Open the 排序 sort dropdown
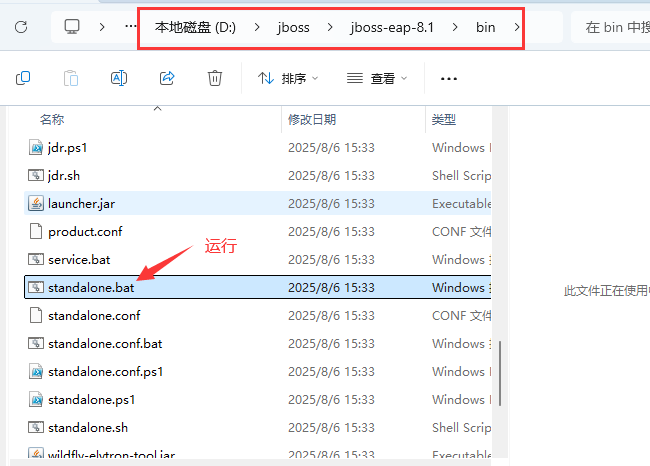Image resolution: width=650 pixels, height=466 pixels. tap(288, 78)
